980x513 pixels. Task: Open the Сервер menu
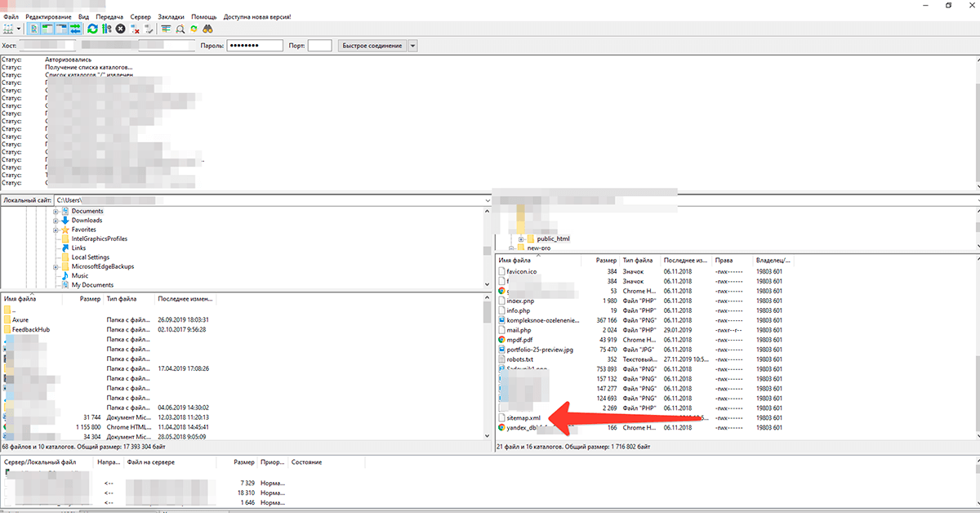point(140,16)
